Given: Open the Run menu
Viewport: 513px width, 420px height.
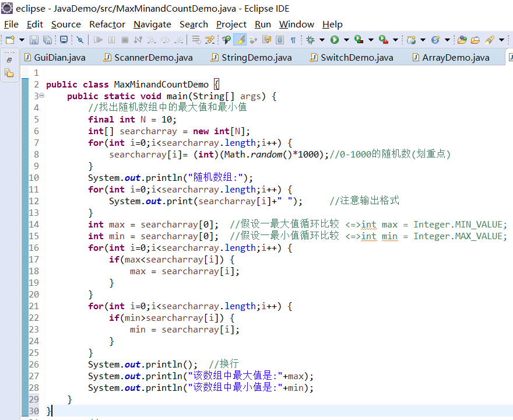Looking at the screenshot, I should (263, 24).
